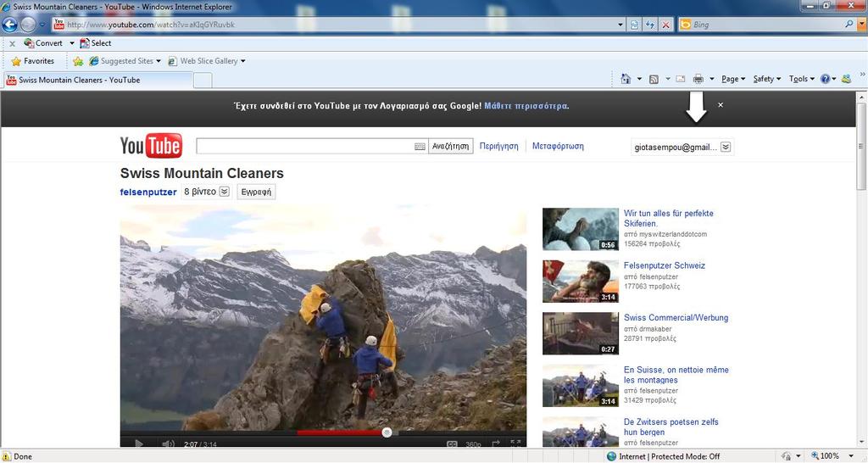Open the felsenputzer channel link
The width and height of the screenshot is (868, 463).
coord(148,192)
